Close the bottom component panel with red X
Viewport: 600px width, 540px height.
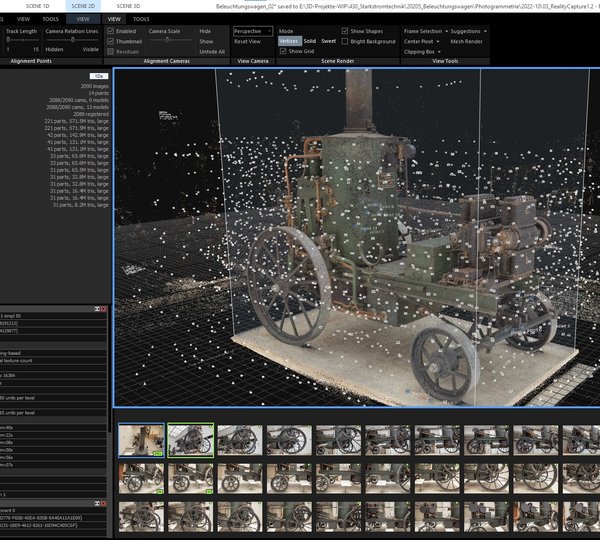coord(103,504)
